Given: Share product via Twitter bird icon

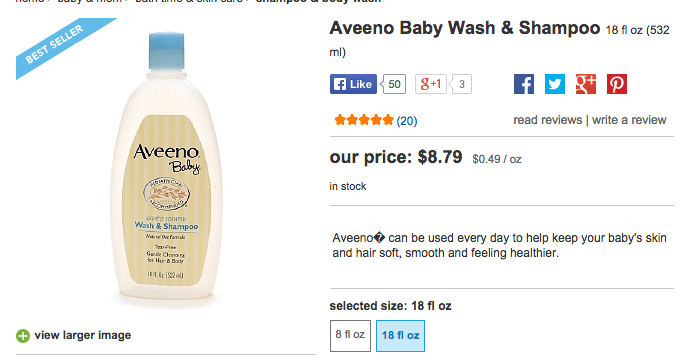Looking at the screenshot, I should pos(555,84).
